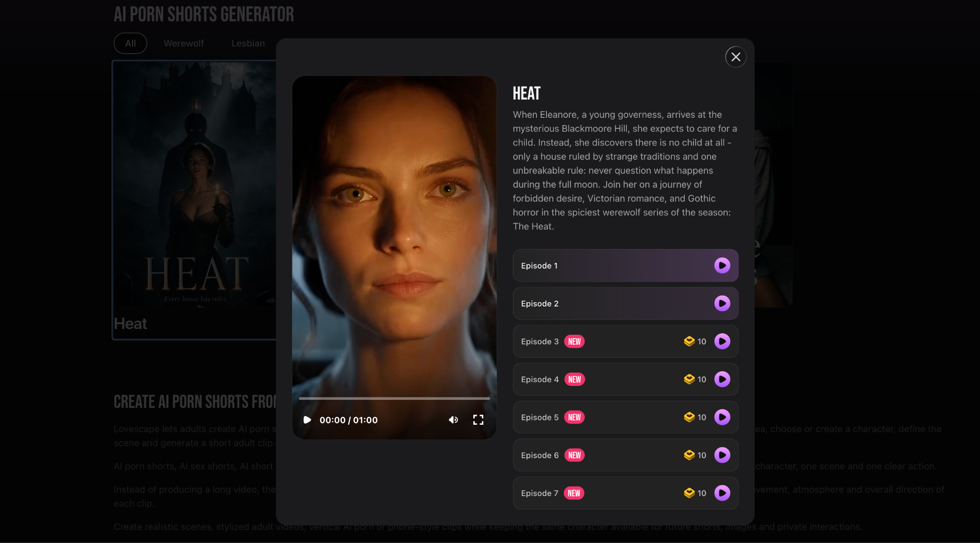Play Episode 3
Image resolution: width=980 pixels, height=543 pixels.
(722, 341)
